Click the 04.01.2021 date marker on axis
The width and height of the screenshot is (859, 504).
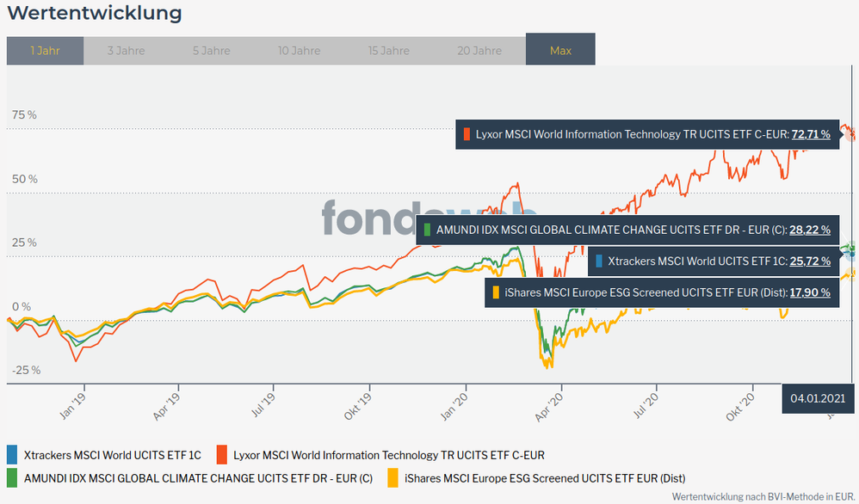818,398
